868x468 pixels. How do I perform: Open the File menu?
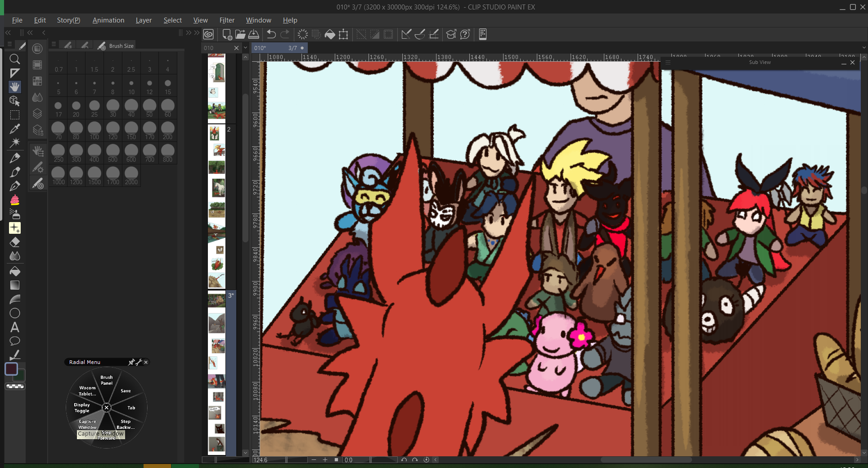(17, 20)
